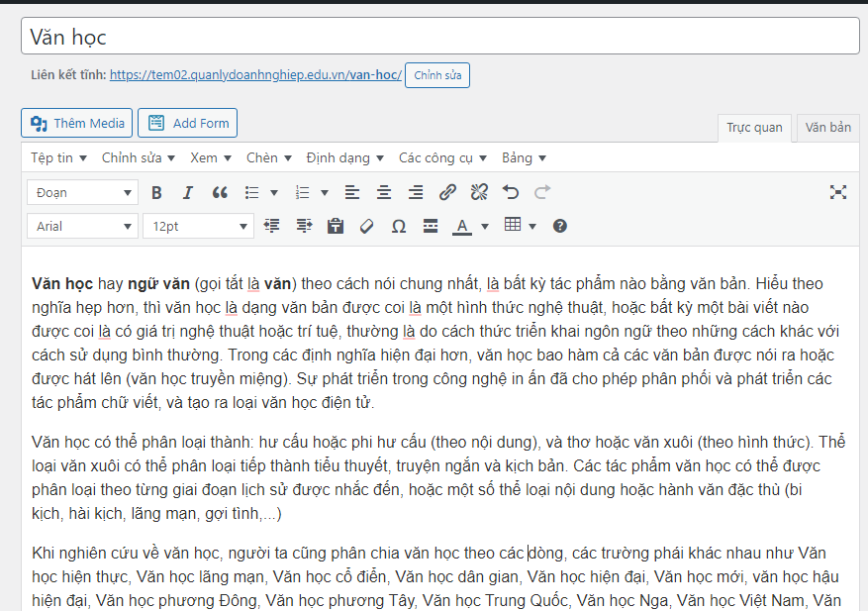Click the paste as text icon

[x=336, y=226]
